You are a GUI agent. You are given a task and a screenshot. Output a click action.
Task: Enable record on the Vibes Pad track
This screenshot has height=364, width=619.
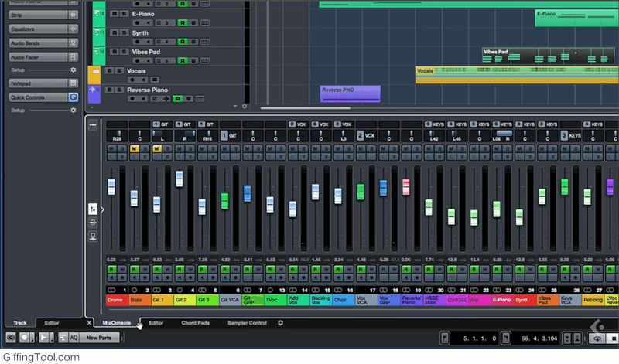tap(137, 61)
